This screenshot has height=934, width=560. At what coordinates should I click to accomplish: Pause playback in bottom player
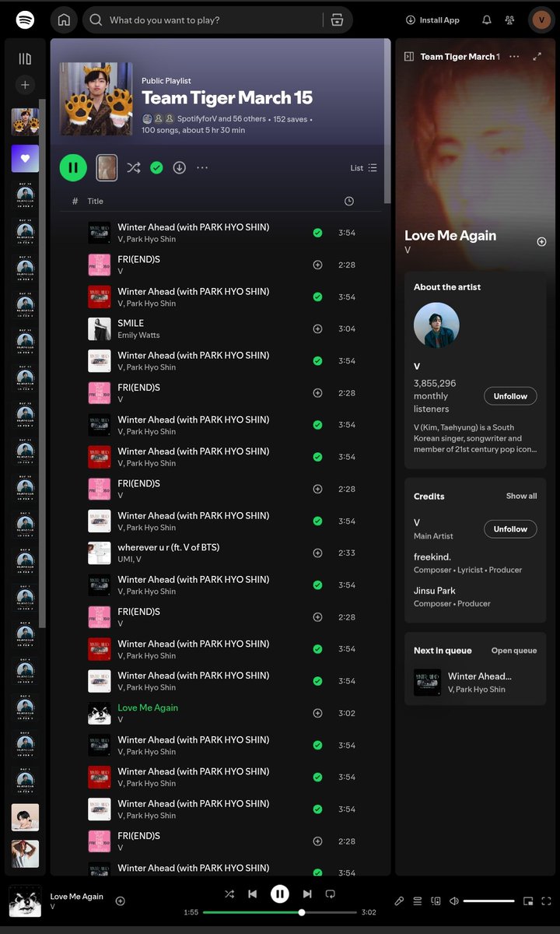[280, 894]
